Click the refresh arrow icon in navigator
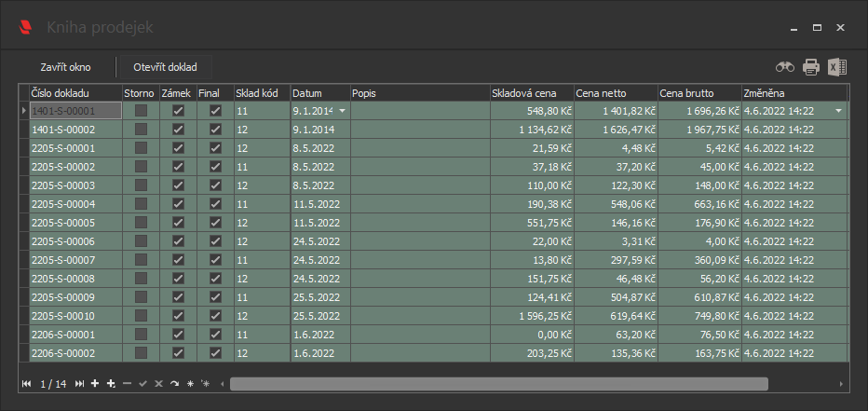 [x=174, y=383]
